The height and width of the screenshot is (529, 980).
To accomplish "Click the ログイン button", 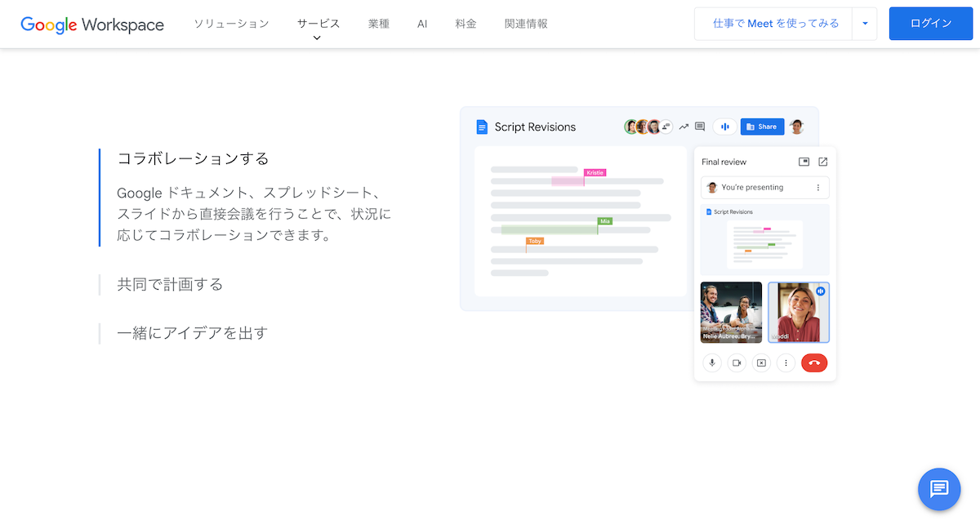I will [x=931, y=24].
